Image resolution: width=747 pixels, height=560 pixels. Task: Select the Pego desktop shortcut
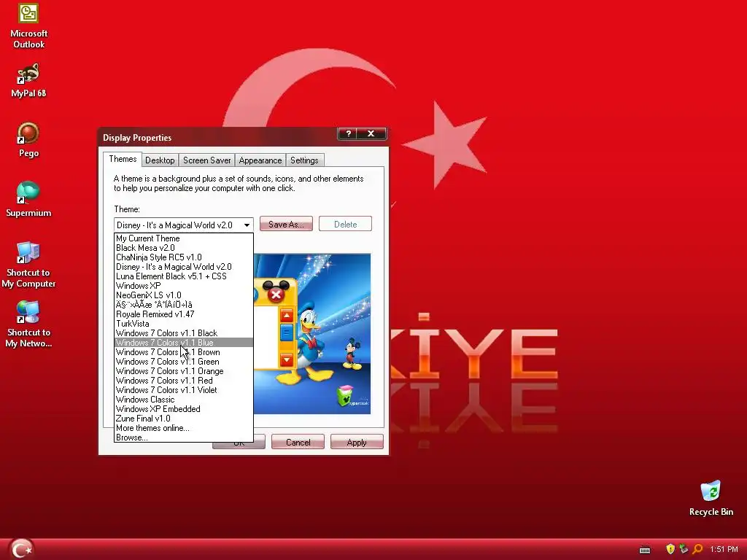click(28, 140)
